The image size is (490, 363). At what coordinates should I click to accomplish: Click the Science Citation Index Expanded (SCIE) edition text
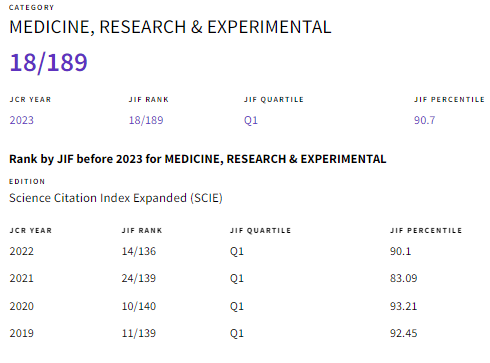coord(116,198)
